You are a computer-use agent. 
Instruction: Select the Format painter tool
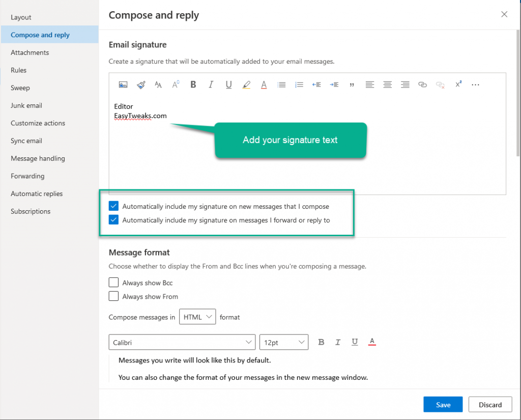point(141,85)
